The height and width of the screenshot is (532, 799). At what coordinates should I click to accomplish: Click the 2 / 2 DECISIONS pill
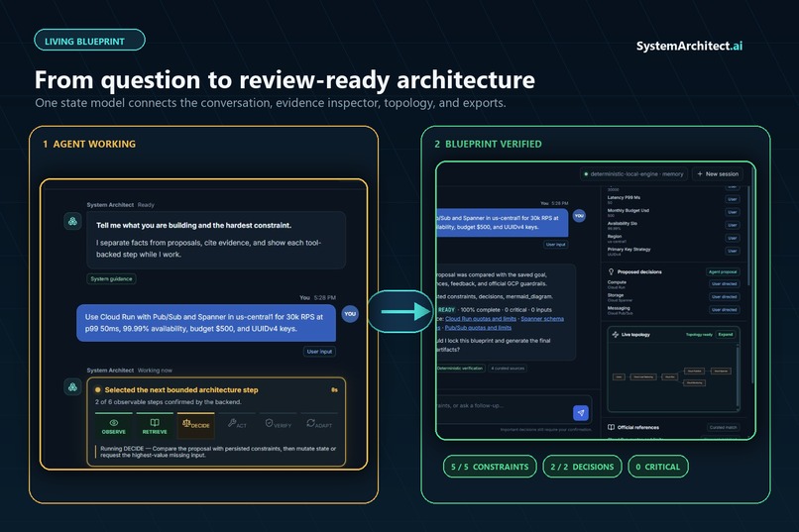[582, 467]
